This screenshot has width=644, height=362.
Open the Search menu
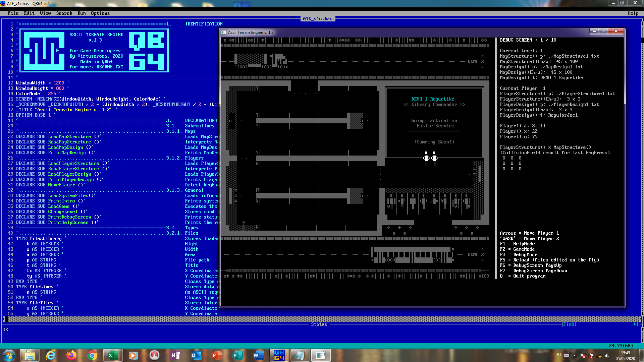[x=64, y=13]
